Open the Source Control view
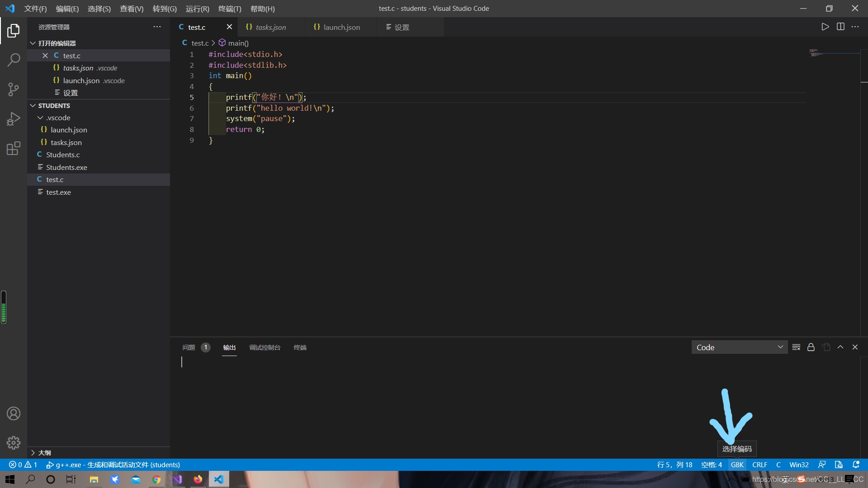The height and width of the screenshot is (488, 868). pos(14,89)
